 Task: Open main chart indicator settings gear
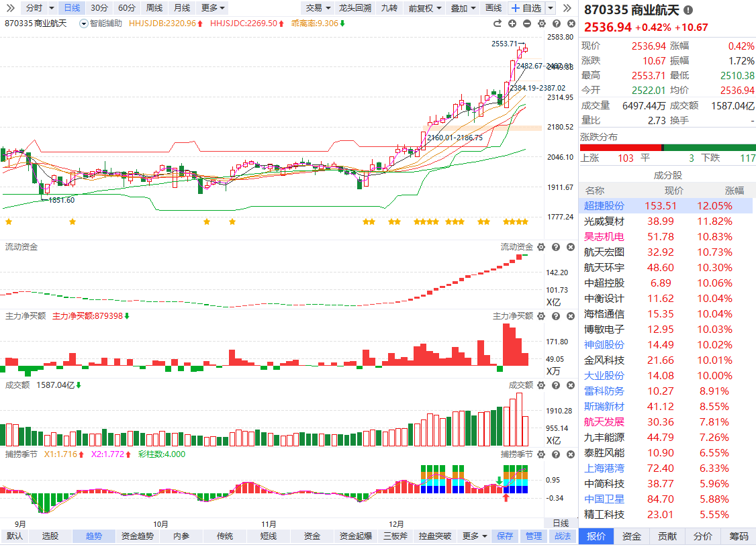pos(540,23)
